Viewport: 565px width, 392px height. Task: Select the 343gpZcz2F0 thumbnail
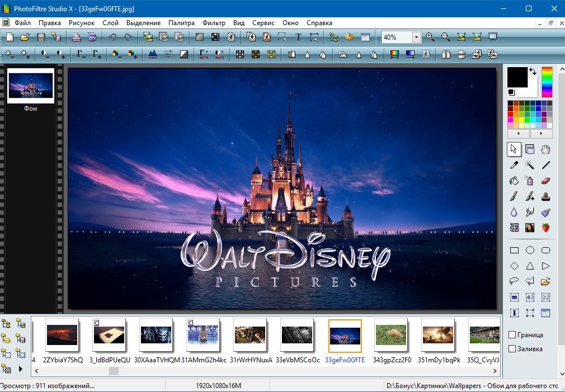tap(391, 336)
